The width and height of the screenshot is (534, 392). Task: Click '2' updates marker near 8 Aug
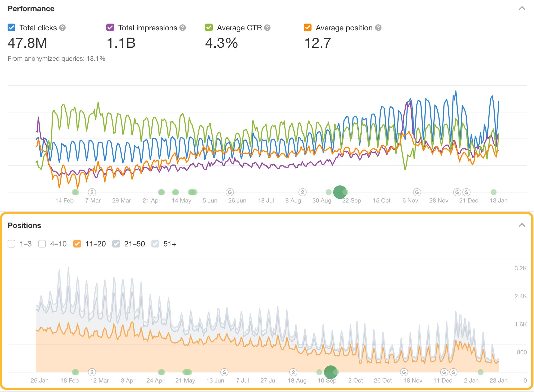(303, 192)
